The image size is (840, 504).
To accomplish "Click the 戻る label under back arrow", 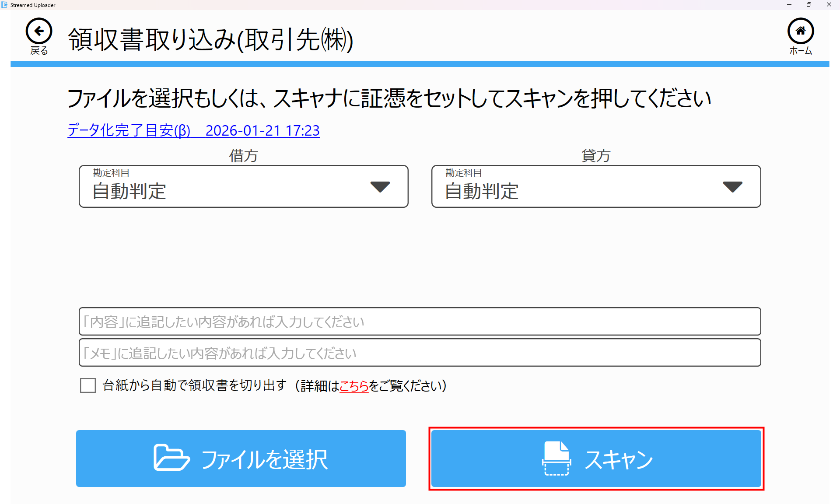I will (x=39, y=51).
